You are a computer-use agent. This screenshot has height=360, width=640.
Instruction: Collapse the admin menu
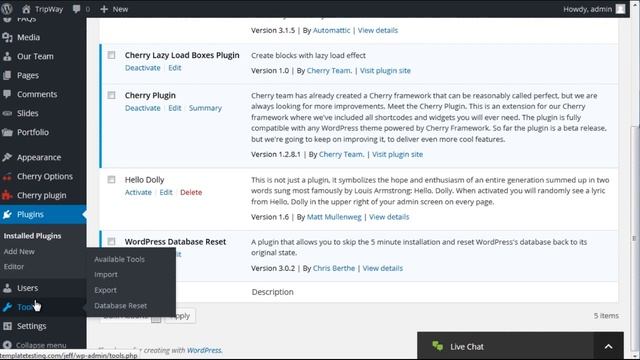coord(36,345)
